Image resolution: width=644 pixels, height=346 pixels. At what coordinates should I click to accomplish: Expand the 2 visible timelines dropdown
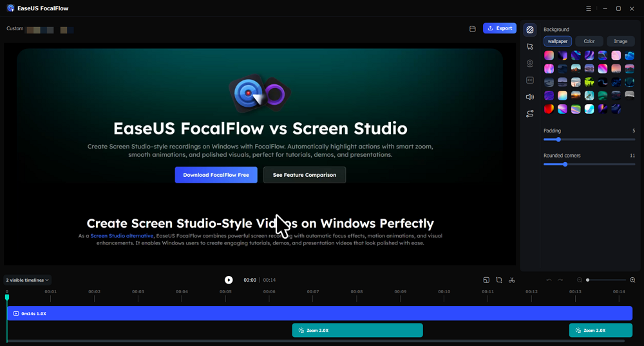click(27, 280)
